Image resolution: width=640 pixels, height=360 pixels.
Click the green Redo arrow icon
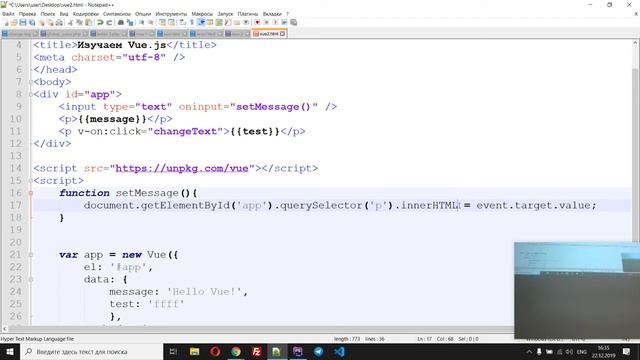109,22
